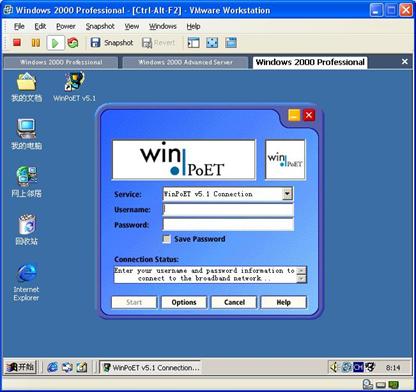Click the Password input field
Screen dimensions: 416x392
pos(228,225)
